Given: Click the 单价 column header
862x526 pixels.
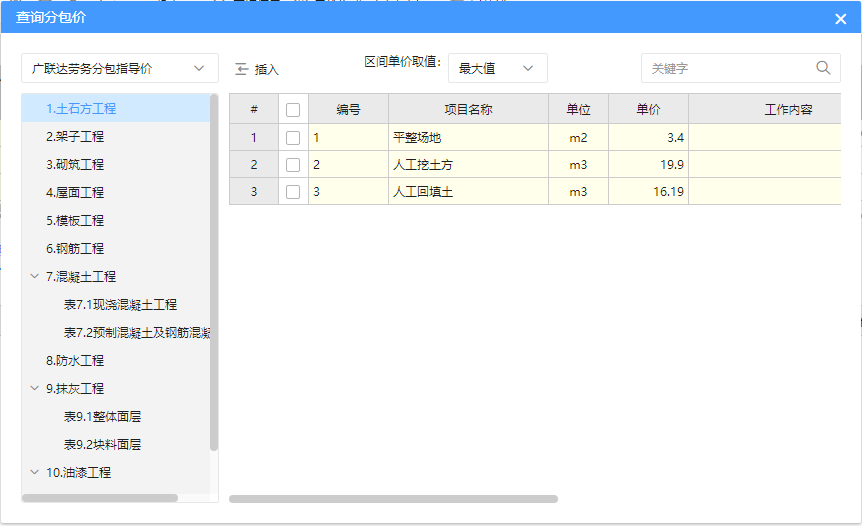Looking at the screenshot, I should 648,109.
